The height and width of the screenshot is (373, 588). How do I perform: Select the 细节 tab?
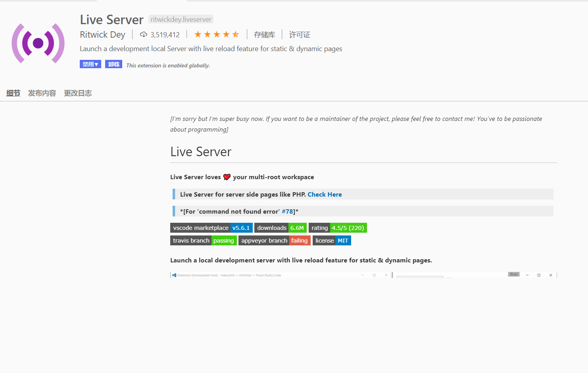13,93
